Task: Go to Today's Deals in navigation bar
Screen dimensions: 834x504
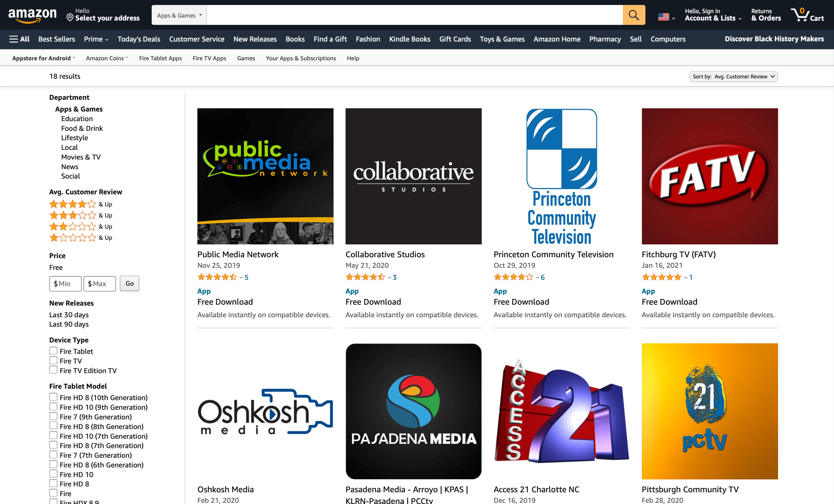Action: coord(139,39)
